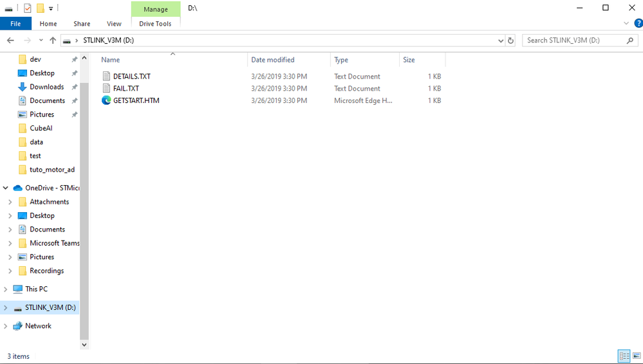Select the FAIL.TXT file

pos(126,88)
